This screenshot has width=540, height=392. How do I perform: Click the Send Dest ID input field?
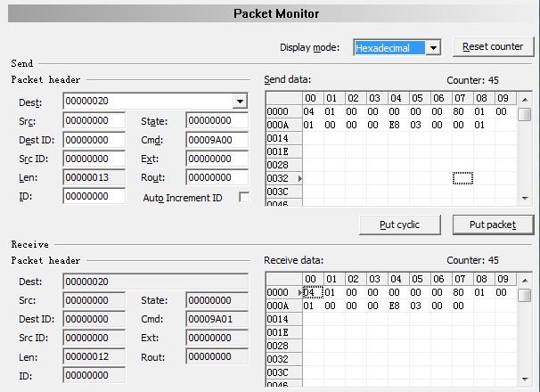(x=94, y=140)
